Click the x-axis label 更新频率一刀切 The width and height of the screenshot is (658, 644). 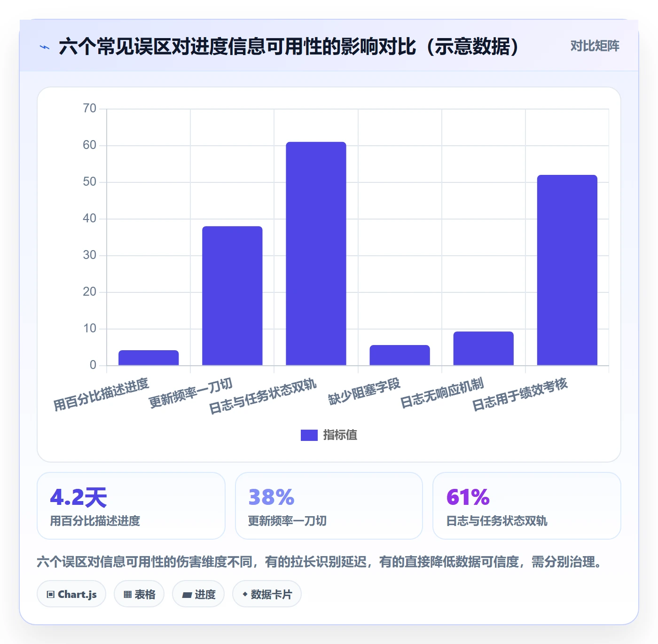pyautogui.click(x=191, y=393)
